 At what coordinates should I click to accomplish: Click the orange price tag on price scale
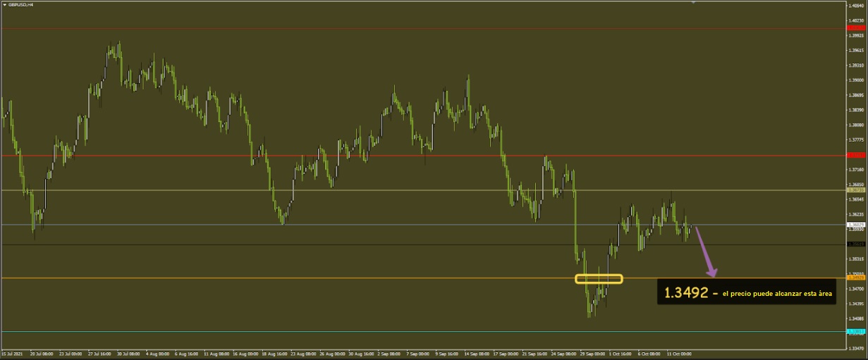855,278
